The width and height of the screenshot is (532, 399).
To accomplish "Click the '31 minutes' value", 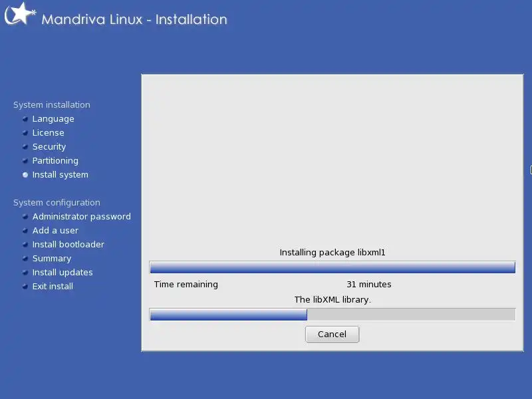I will 369,285.
